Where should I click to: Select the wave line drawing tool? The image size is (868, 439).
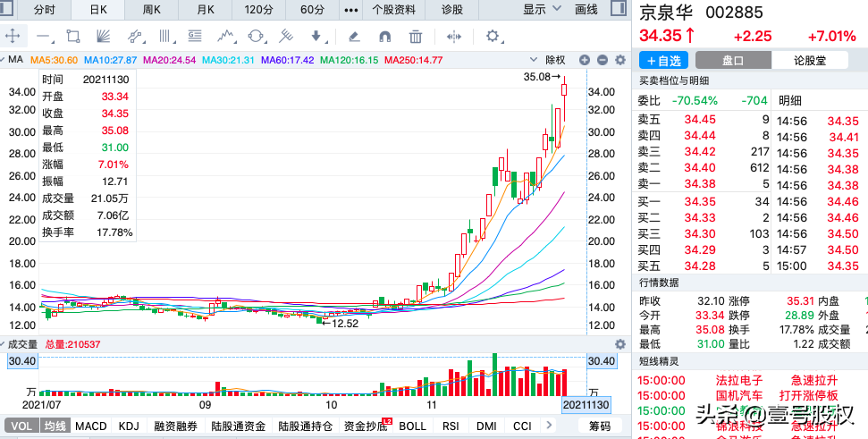[226, 37]
